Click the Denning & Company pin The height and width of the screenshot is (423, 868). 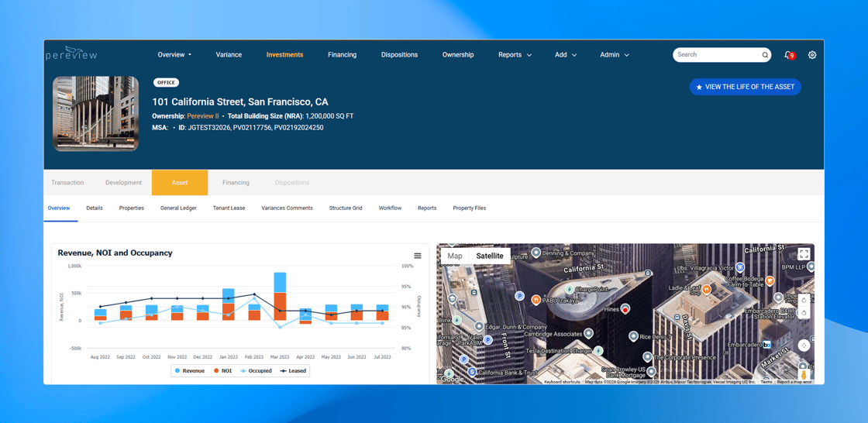[x=536, y=253]
